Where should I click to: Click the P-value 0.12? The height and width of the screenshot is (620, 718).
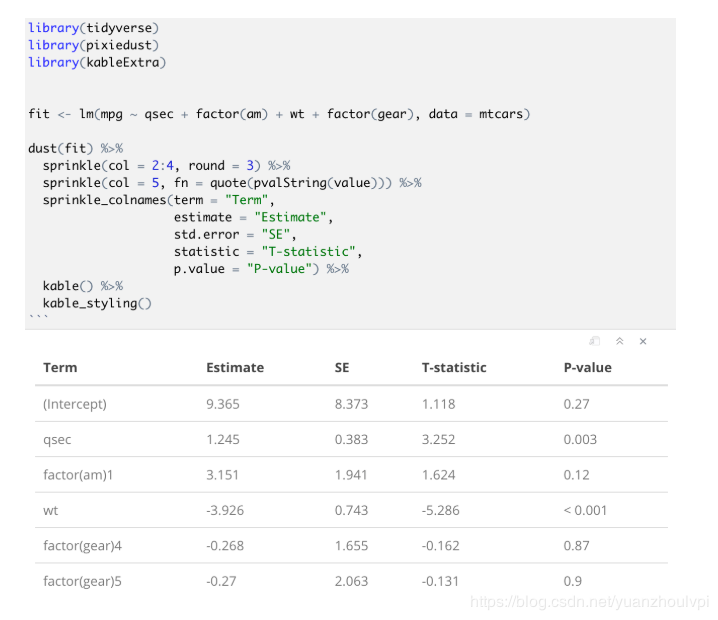tap(577, 475)
